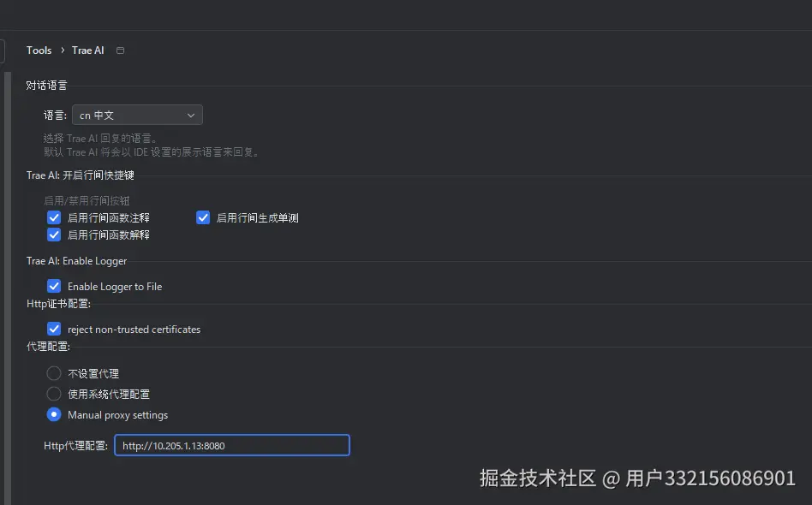Click the settings page icon beside Trae AI breadcrumb
The image size is (812, 505).
pyautogui.click(x=120, y=50)
